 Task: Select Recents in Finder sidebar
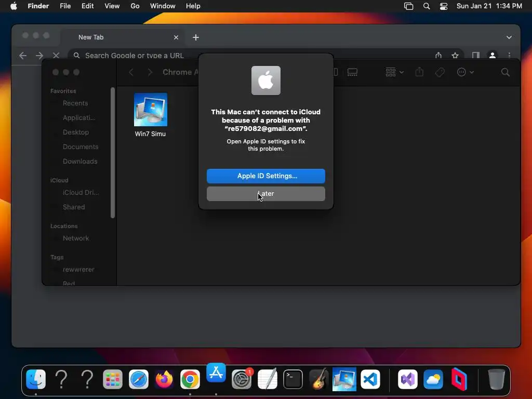(75, 103)
